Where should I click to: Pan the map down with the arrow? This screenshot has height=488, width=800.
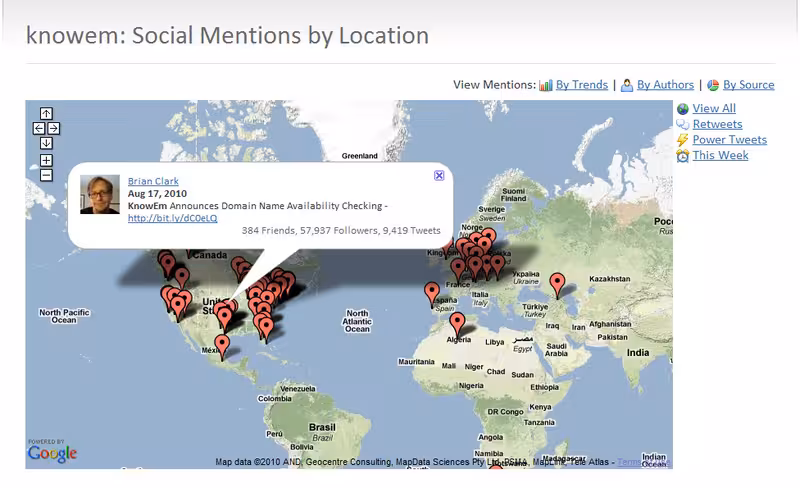[x=46, y=143]
